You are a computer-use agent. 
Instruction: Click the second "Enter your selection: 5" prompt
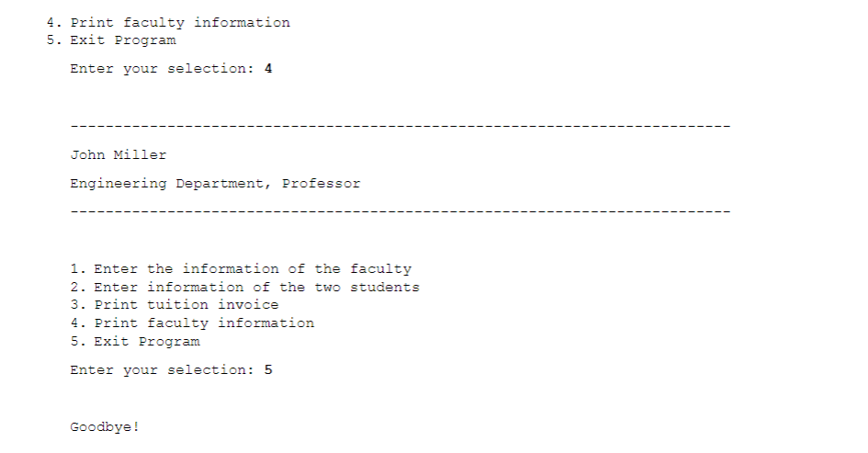[171, 370]
